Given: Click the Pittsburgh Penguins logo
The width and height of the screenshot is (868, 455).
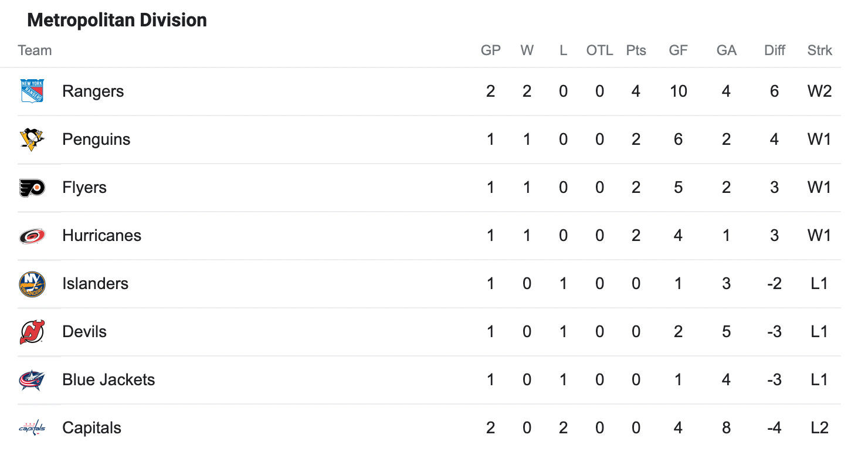Looking at the screenshot, I should (x=32, y=140).
